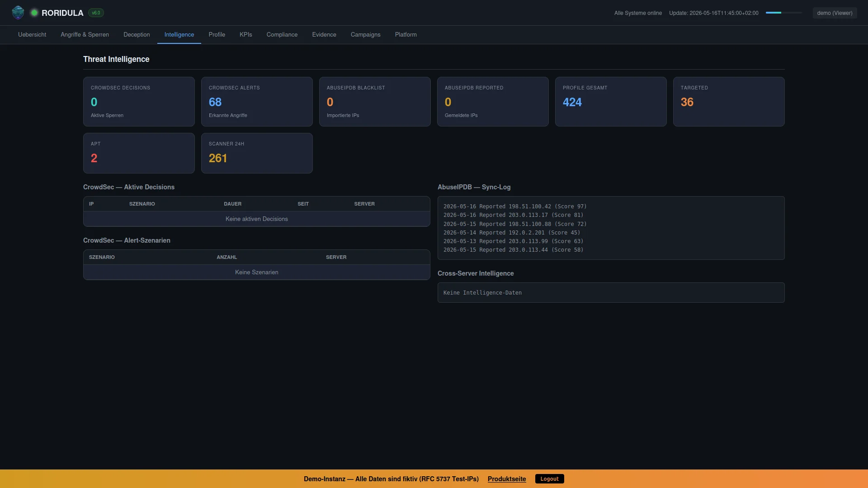868x488 pixels.
Task: Open the Evidence tab
Action: pos(324,35)
